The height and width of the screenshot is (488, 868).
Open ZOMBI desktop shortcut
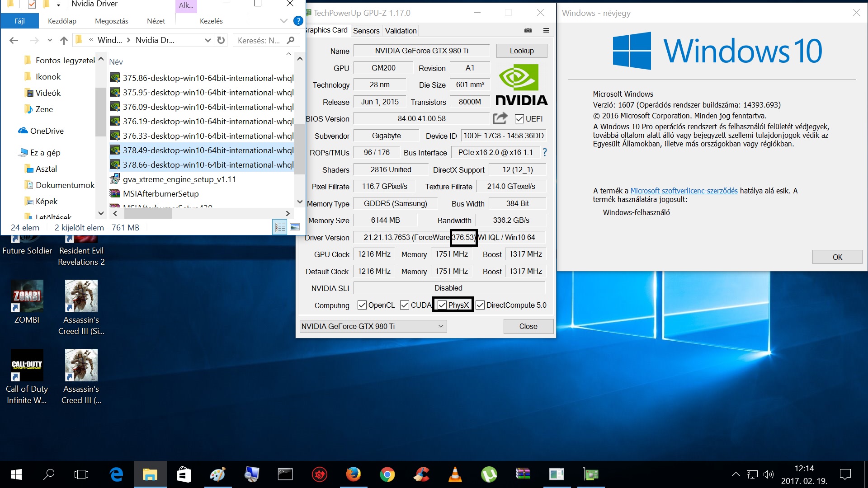(x=27, y=302)
